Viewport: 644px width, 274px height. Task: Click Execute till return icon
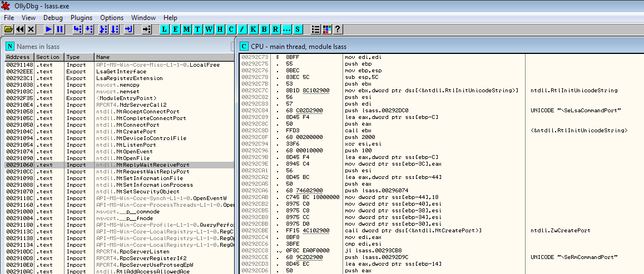[129, 29]
